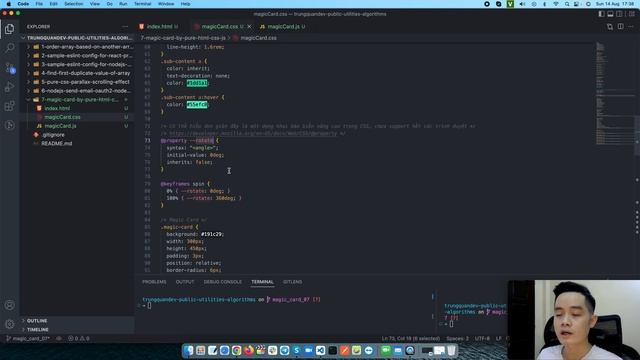
Task: Open the GitLens view in activity bar
Action: pos(9,125)
